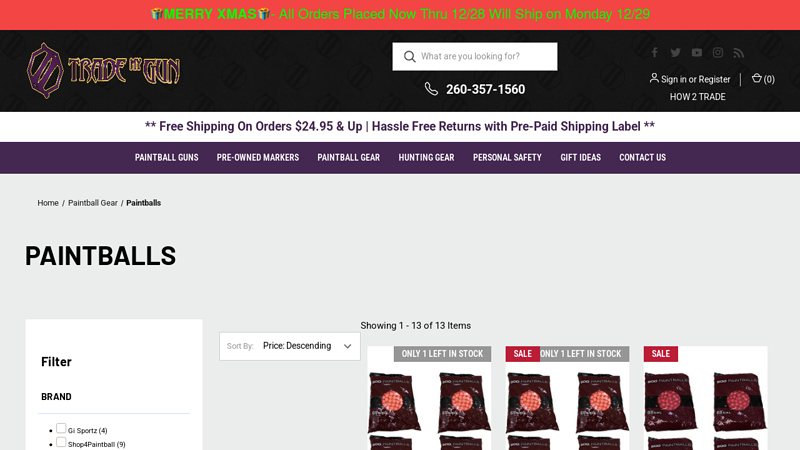Enable the Shop4Paintball brand checkbox
Screen dimensions: 800x450
click(x=61, y=443)
